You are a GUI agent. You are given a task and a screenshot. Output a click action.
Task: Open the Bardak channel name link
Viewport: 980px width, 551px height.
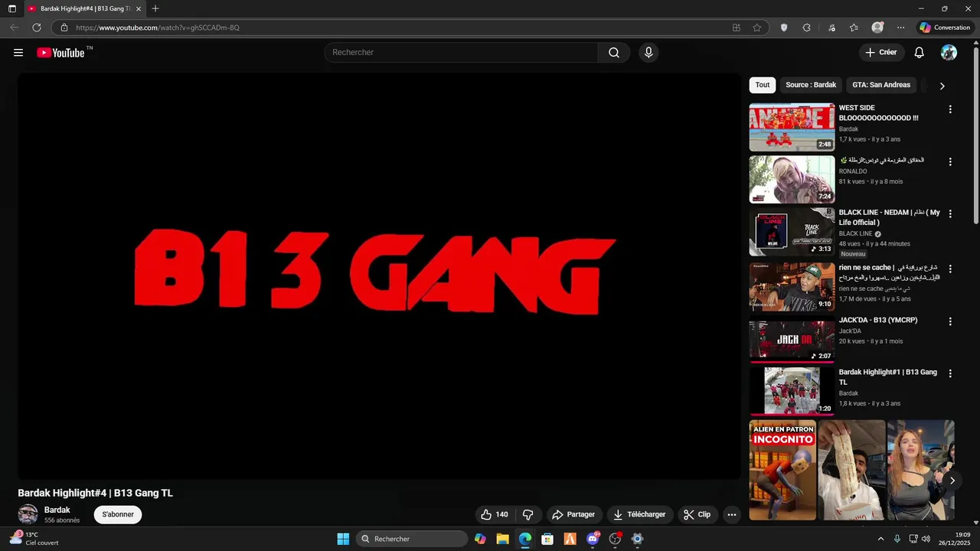pos(57,510)
